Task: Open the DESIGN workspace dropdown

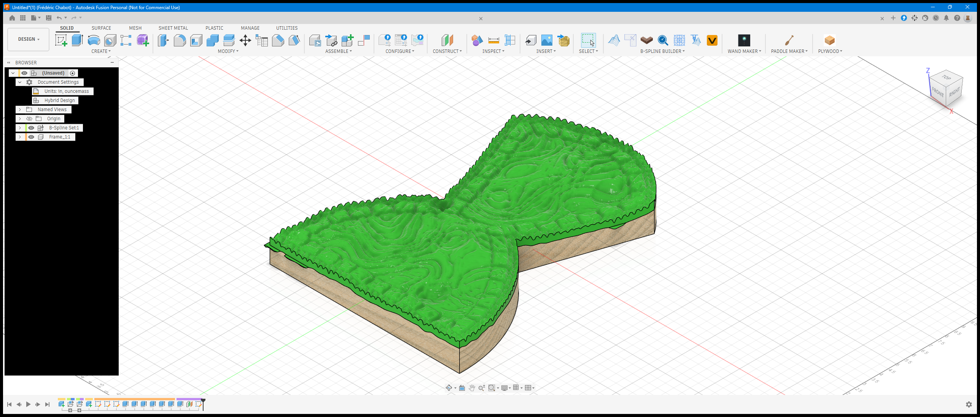Action: pos(29,39)
